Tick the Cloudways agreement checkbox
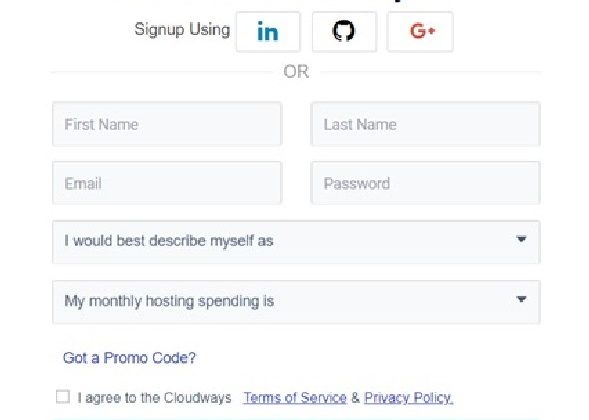Screen dimensions: 589x420 63,397
